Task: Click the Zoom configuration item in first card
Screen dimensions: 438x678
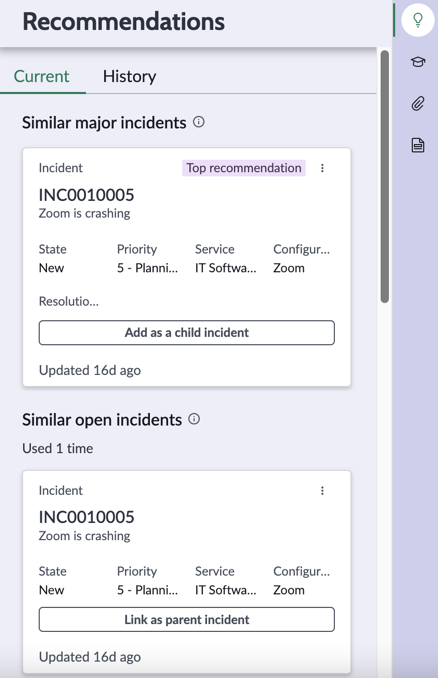Action: (x=289, y=268)
